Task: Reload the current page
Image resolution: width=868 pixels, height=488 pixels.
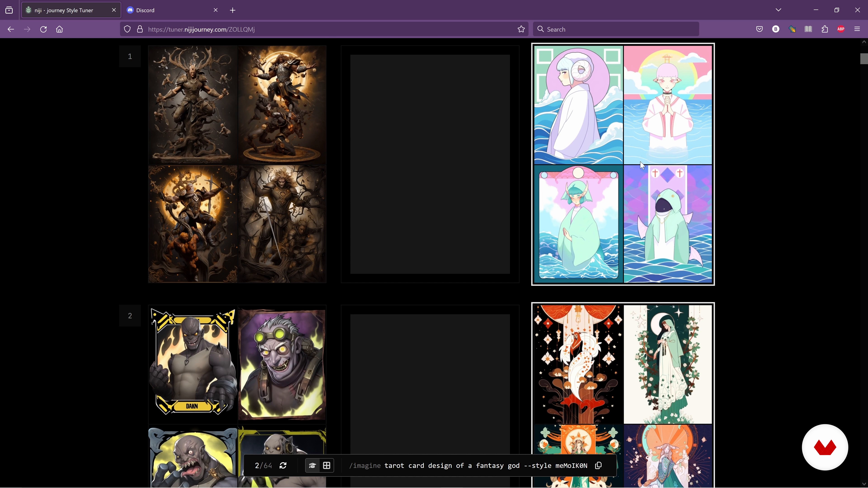Action: 43,29
